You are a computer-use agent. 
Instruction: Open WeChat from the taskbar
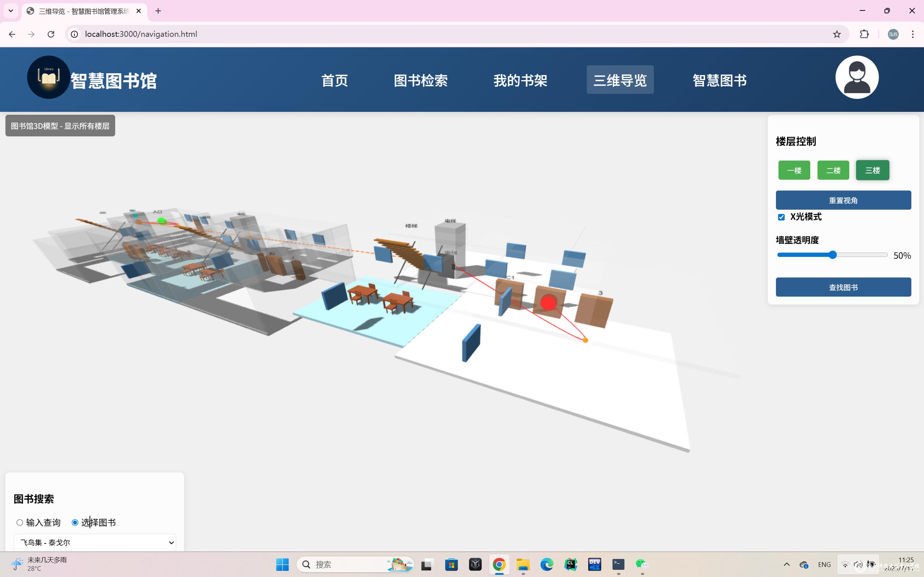[641, 564]
